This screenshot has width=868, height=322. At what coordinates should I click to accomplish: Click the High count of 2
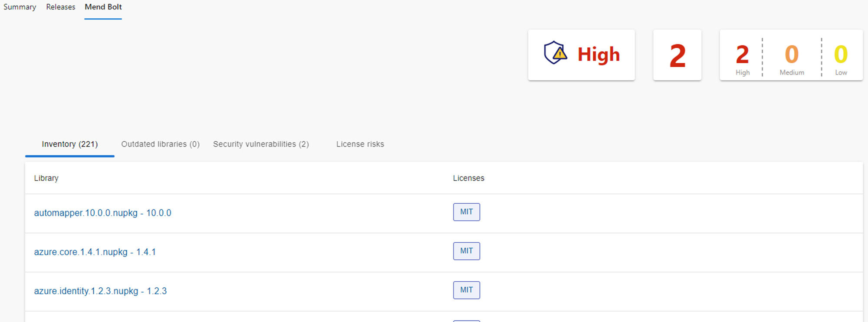pos(743,55)
